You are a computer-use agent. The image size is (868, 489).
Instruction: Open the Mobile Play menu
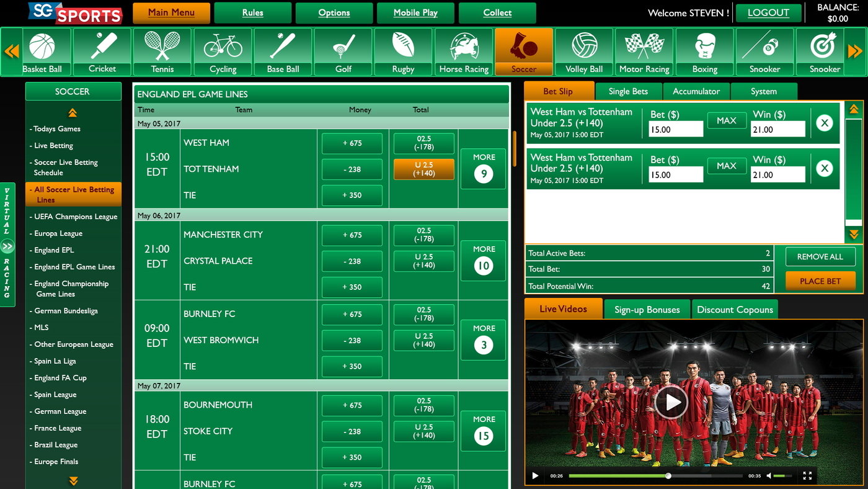415,12
